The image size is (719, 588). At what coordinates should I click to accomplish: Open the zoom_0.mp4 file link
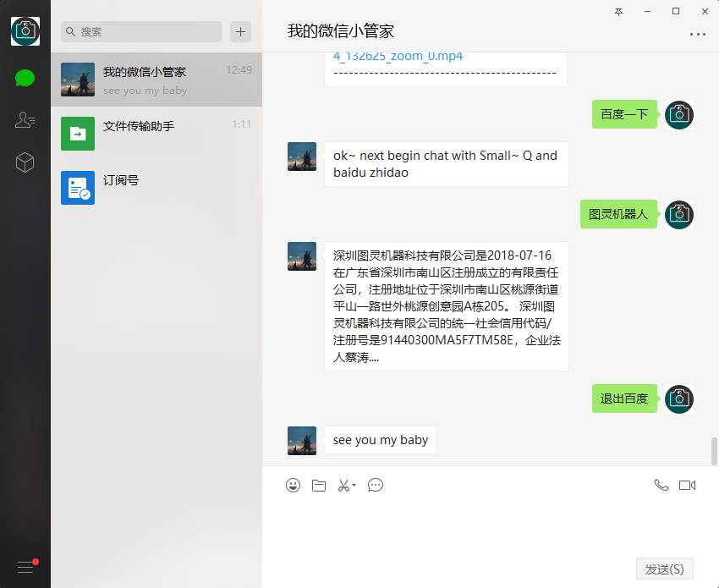point(398,57)
